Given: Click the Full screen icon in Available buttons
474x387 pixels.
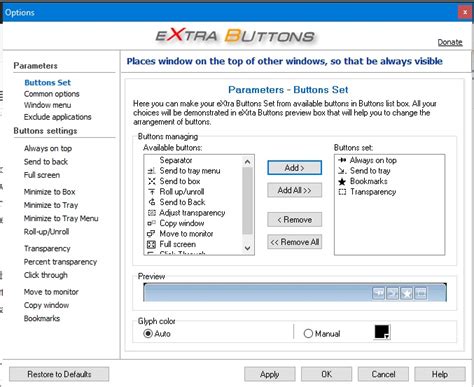Looking at the screenshot, I should [x=152, y=244].
